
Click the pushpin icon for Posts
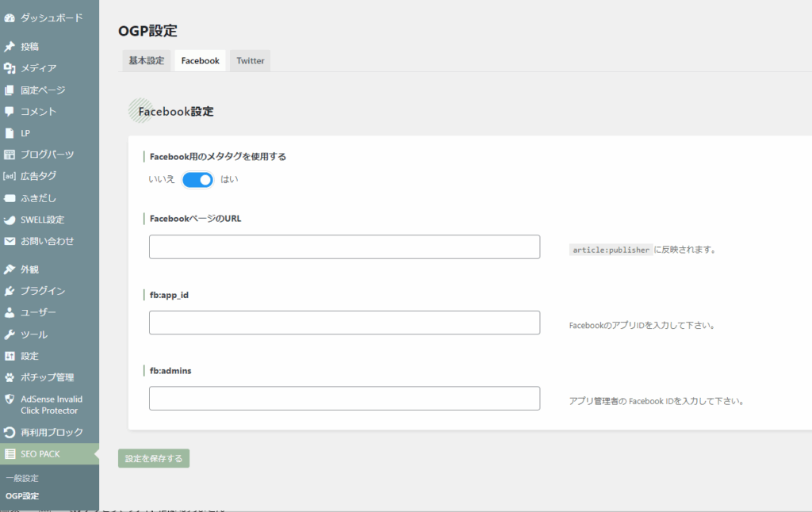(x=10, y=47)
